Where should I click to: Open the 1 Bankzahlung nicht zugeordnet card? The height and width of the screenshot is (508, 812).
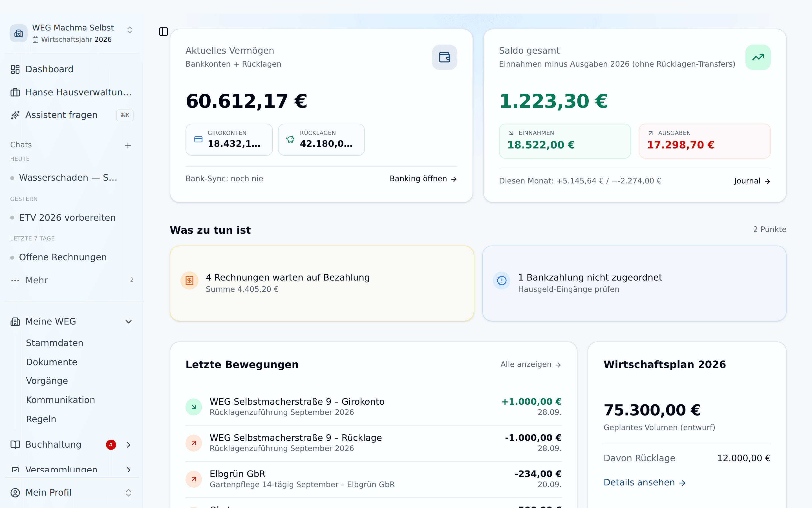(634, 283)
